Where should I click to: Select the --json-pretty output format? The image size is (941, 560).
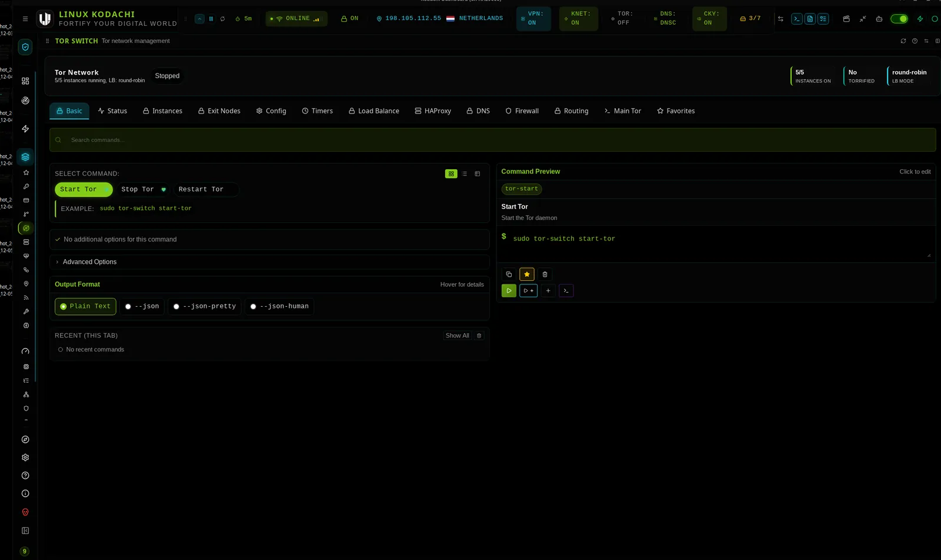(205, 307)
